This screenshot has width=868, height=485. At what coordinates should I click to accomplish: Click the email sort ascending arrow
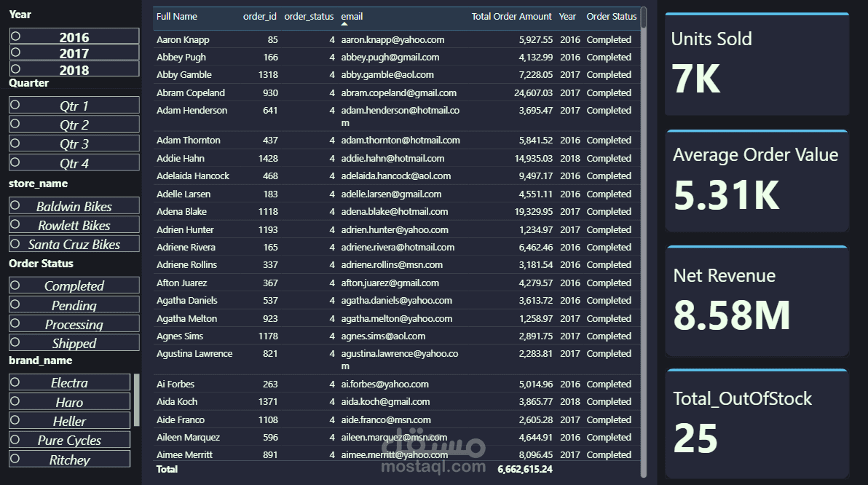(344, 24)
